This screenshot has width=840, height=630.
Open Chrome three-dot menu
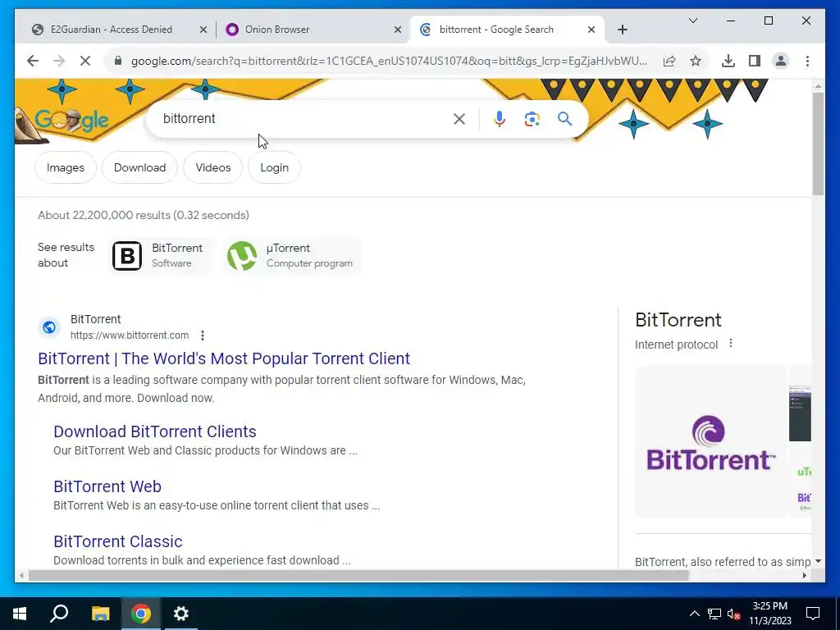(x=807, y=61)
